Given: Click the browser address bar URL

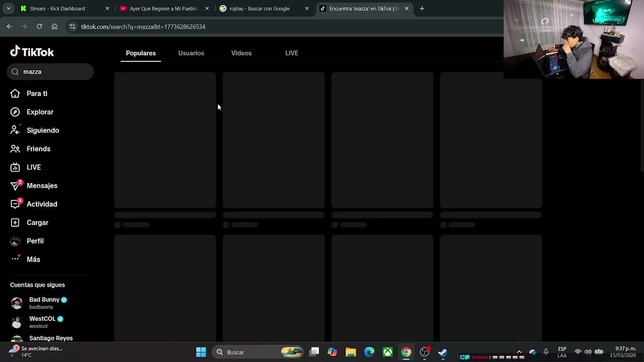Looking at the screenshot, I should click(143, 27).
